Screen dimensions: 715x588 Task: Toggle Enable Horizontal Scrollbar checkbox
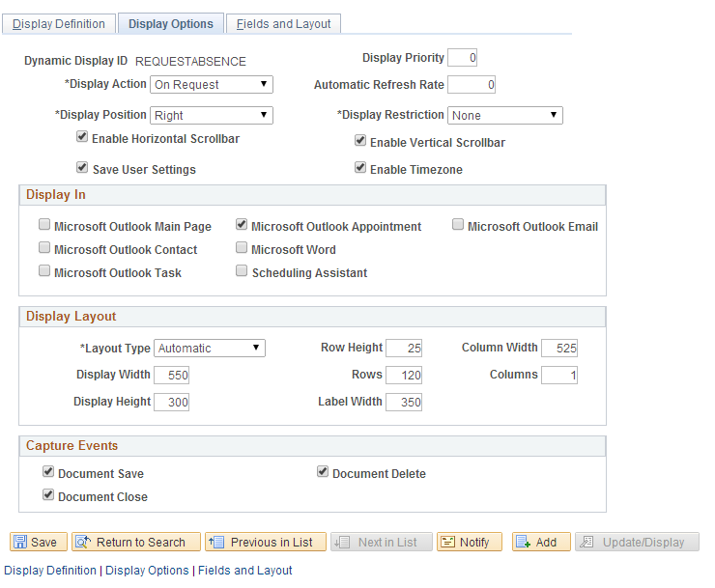[x=82, y=136]
